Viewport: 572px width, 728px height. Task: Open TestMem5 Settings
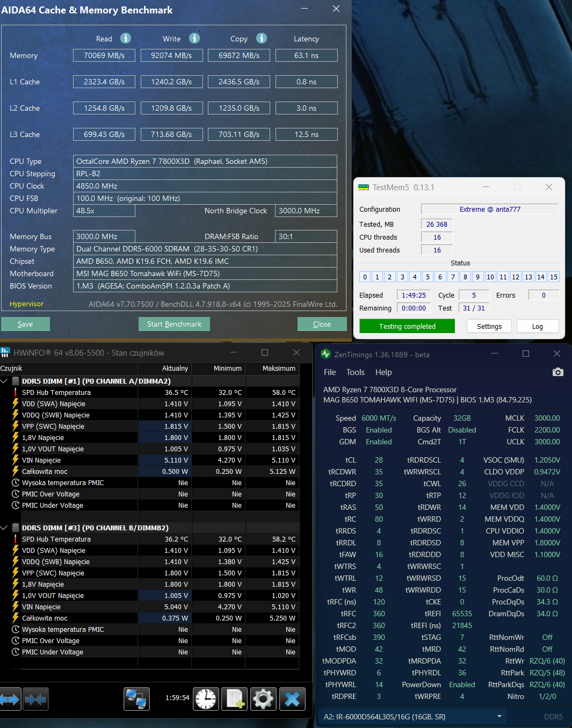click(489, 326)
